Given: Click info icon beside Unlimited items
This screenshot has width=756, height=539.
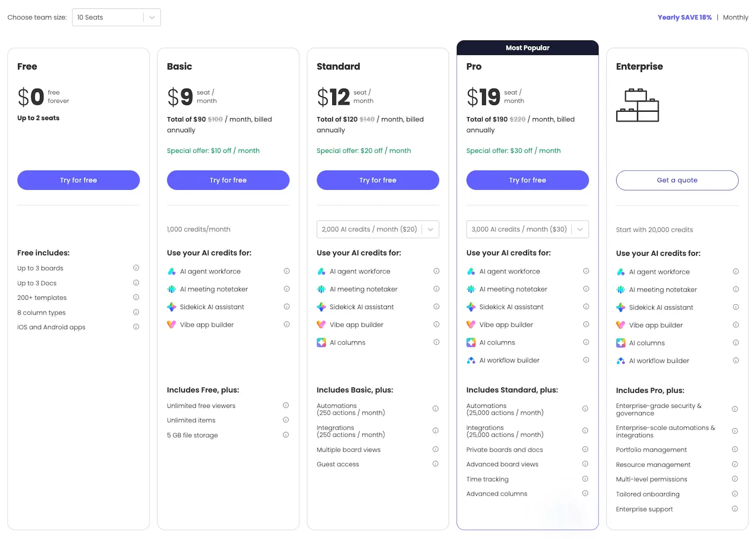Looking at the screenshot, I should [286, 420].
